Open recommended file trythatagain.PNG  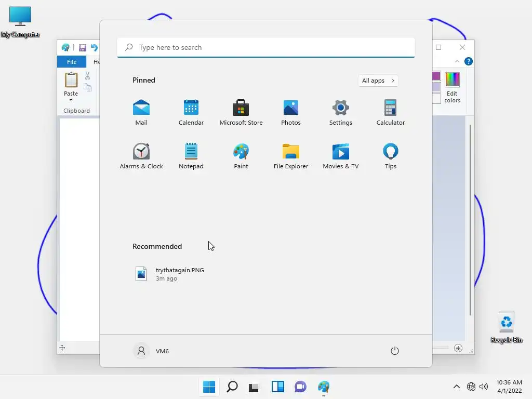(x=170, y=274)
